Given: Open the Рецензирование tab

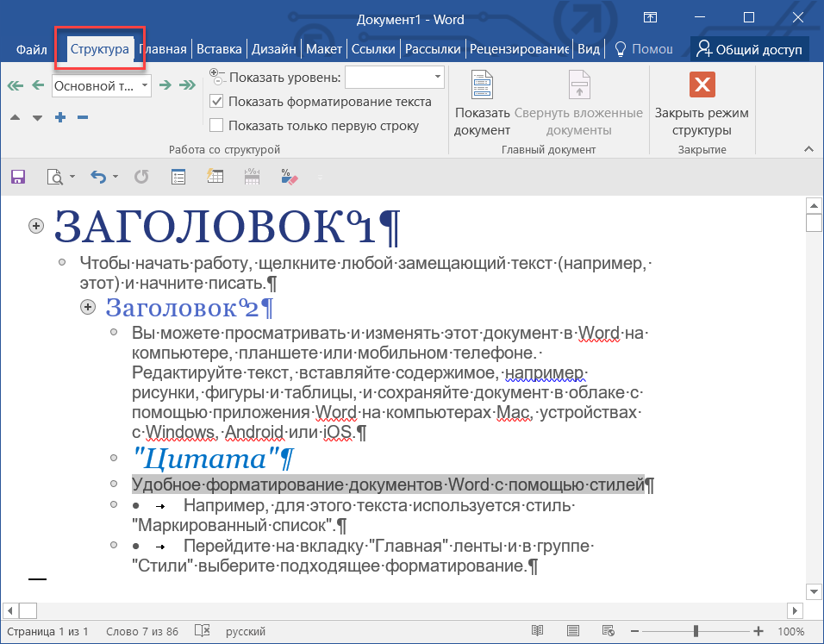Looking at the screenshot, I should tap(519, 49).
